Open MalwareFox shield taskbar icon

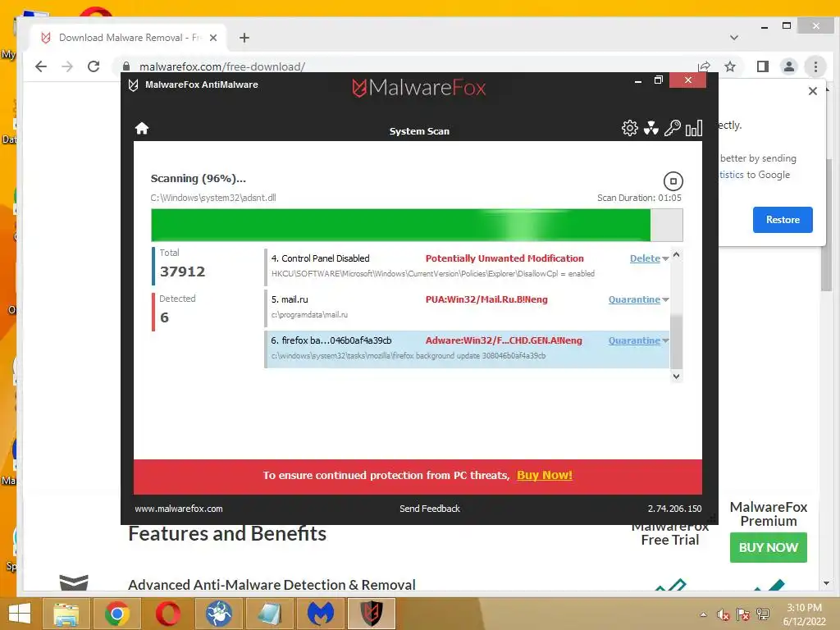(x=372, y=614)
